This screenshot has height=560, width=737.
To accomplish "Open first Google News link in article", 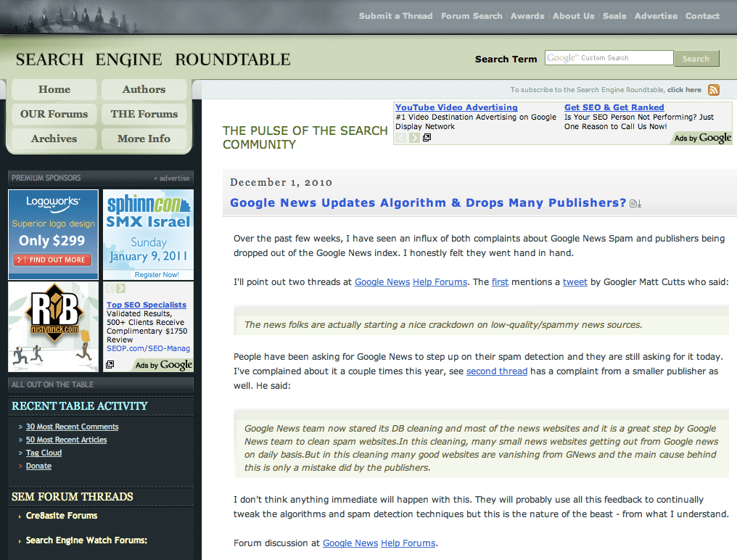I will [x=382, y=282].
